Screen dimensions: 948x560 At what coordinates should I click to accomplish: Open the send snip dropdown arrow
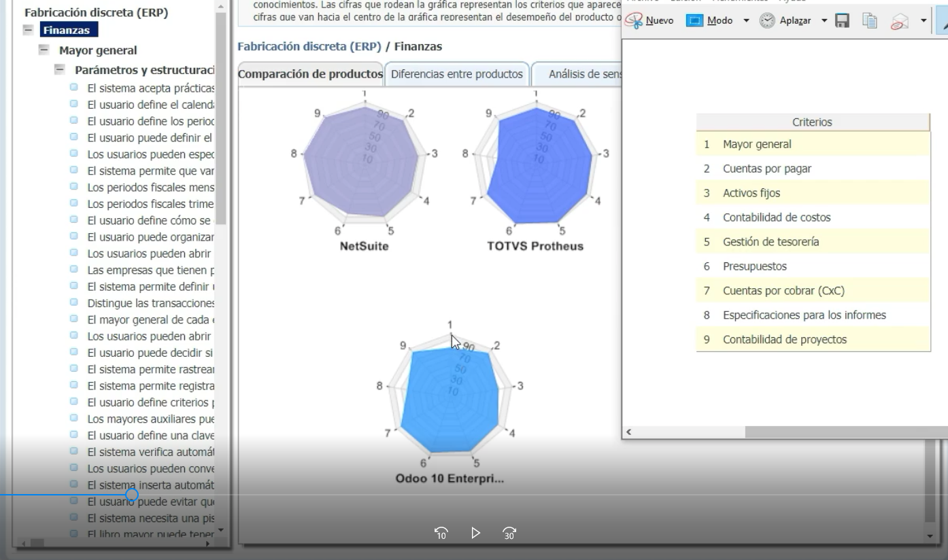point(924,21)
